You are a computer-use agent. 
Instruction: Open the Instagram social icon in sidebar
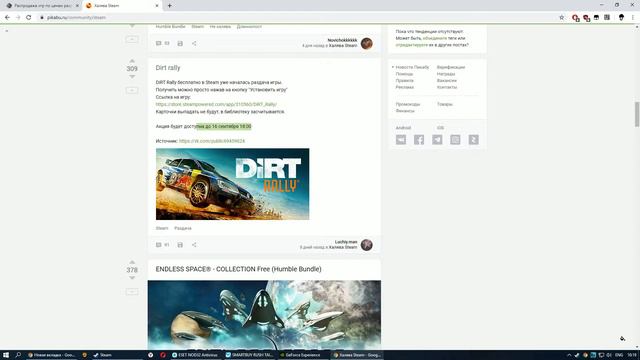click(455, 140)
